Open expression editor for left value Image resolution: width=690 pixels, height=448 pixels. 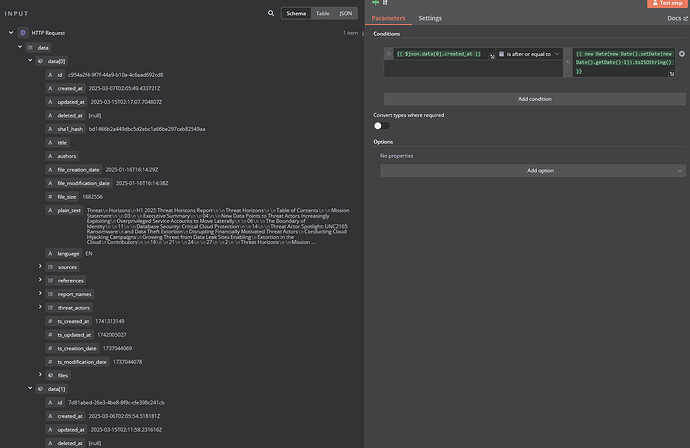click(x=492, y=56)
